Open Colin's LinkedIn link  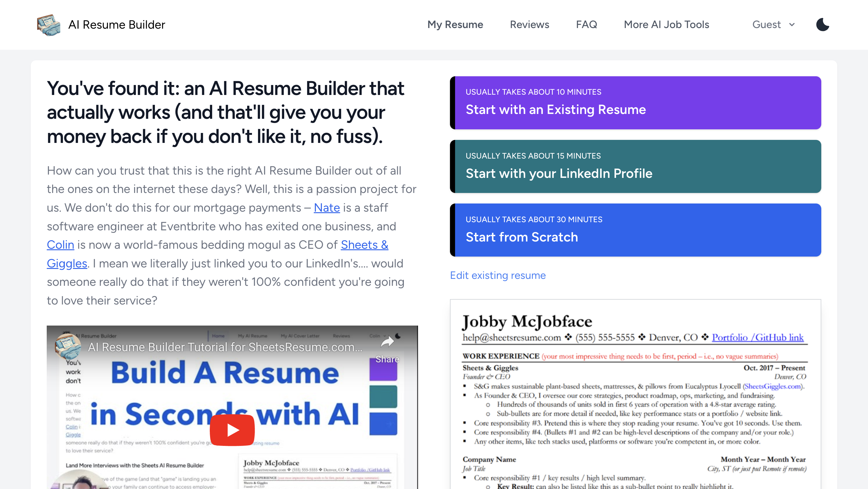pos(60,245)
